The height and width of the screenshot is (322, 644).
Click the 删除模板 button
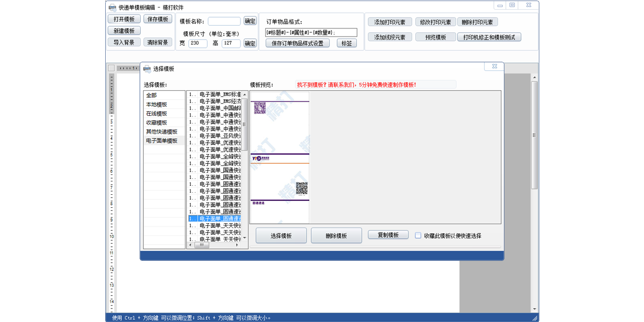[336, 236]
